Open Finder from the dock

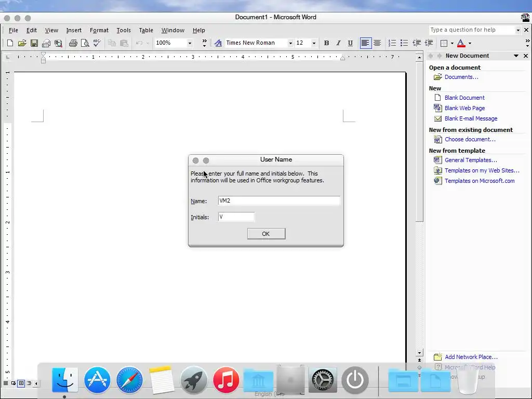(x=65, y=380)
